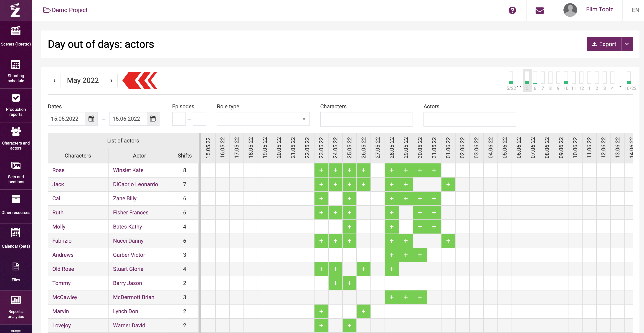The image size is (644, 333).
Task: Switch language via EN selector
Action: pos(635,10)
